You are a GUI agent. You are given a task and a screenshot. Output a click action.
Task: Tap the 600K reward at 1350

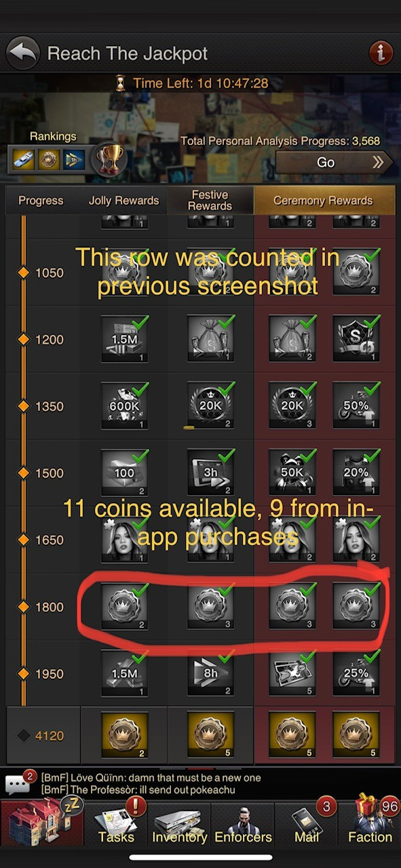(124, 407)
